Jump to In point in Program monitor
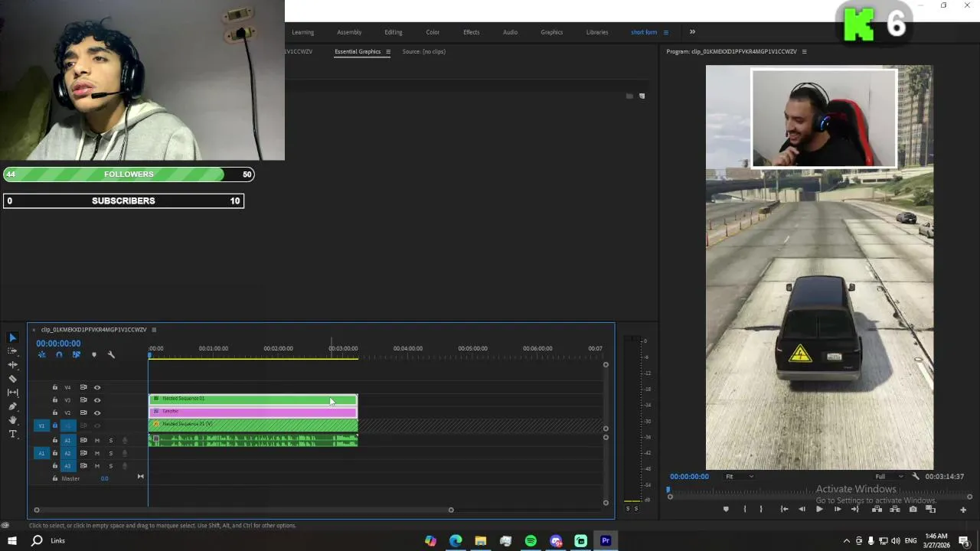 784,509
